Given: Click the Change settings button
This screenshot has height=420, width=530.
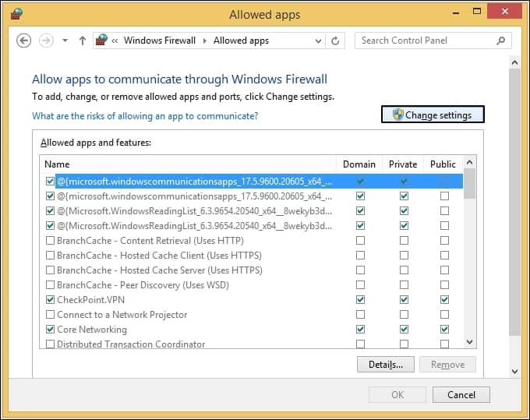Looking at the screenshot, I should click(433, 115).
